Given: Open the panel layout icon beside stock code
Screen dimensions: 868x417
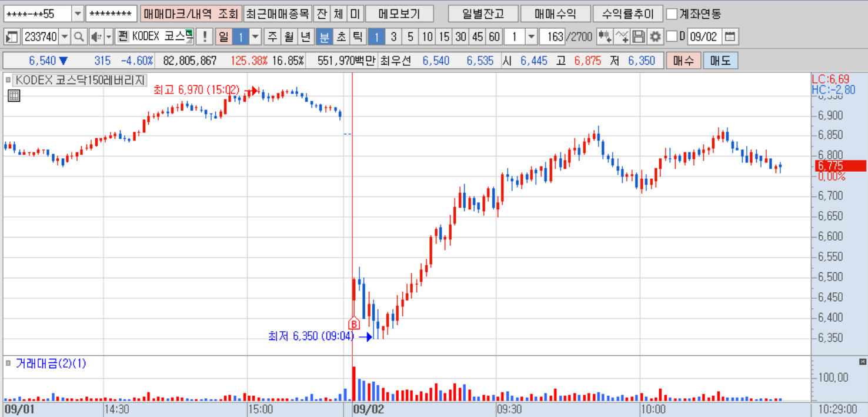Looking at the screenshot, I should (12, 37).
